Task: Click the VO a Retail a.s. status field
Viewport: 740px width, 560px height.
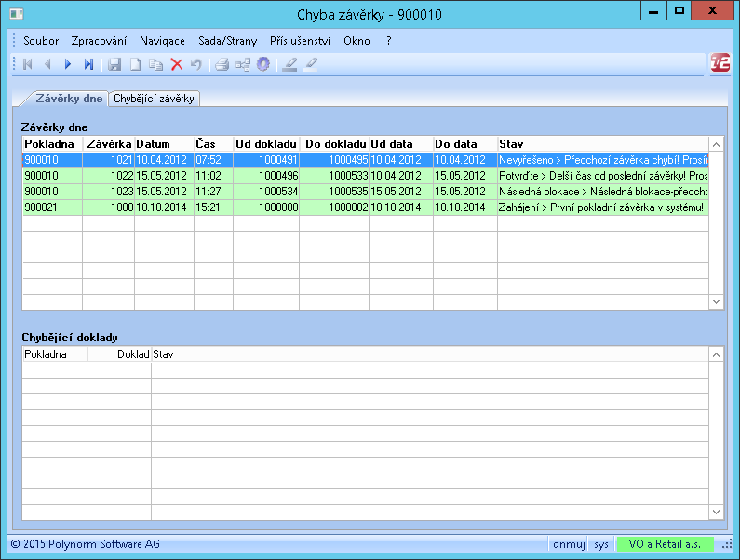Action: [x=665, y=544]
